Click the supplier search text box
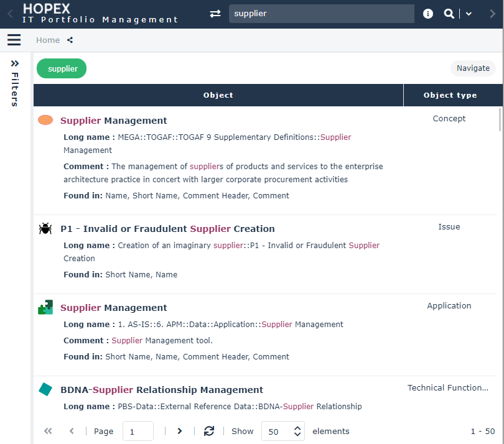Screen dimensions: 504x444 click(321, 14)
